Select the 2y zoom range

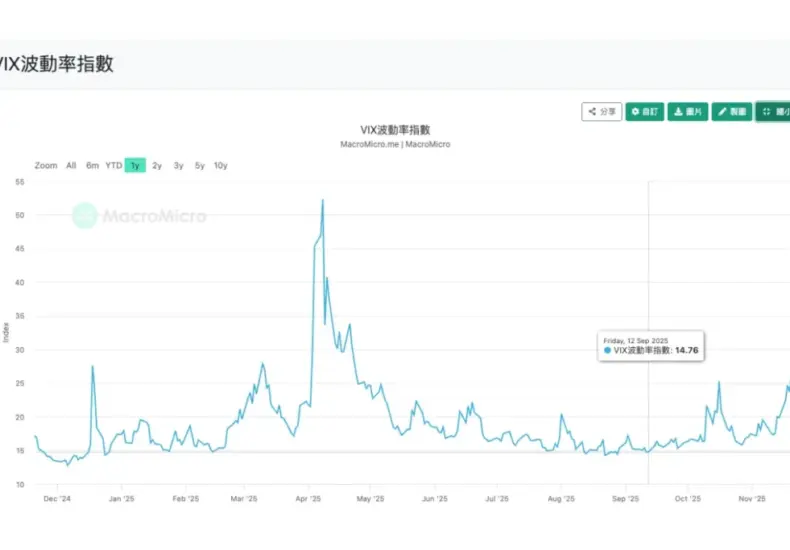coord(157,165)
